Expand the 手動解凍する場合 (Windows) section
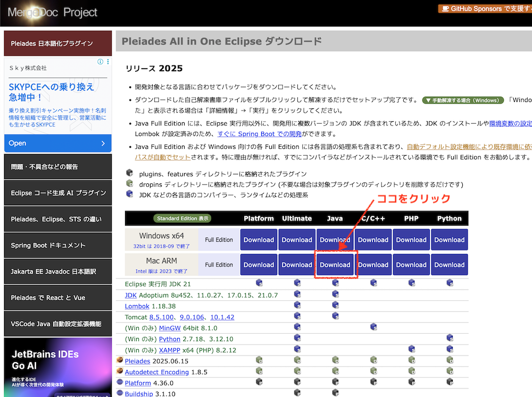532x397 pixels. pos(462,100)
